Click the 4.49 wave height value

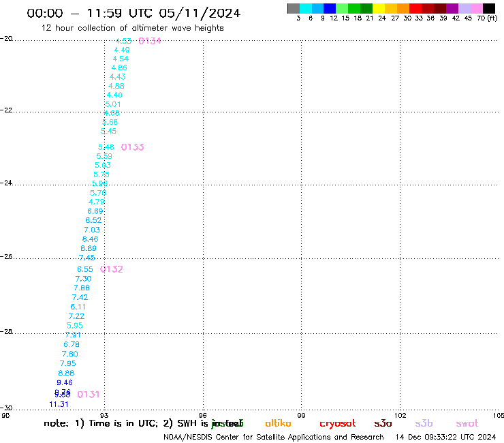tap(122, 50)
